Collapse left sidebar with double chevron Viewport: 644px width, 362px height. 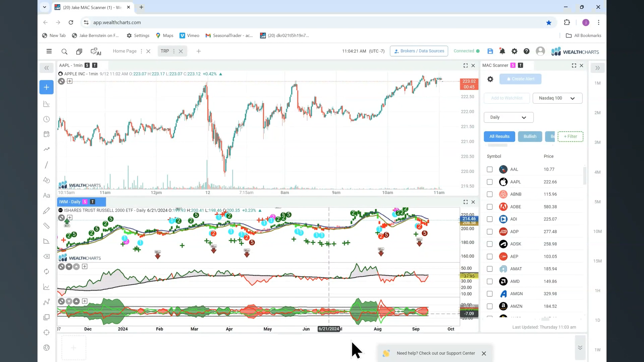pos(46,68)
